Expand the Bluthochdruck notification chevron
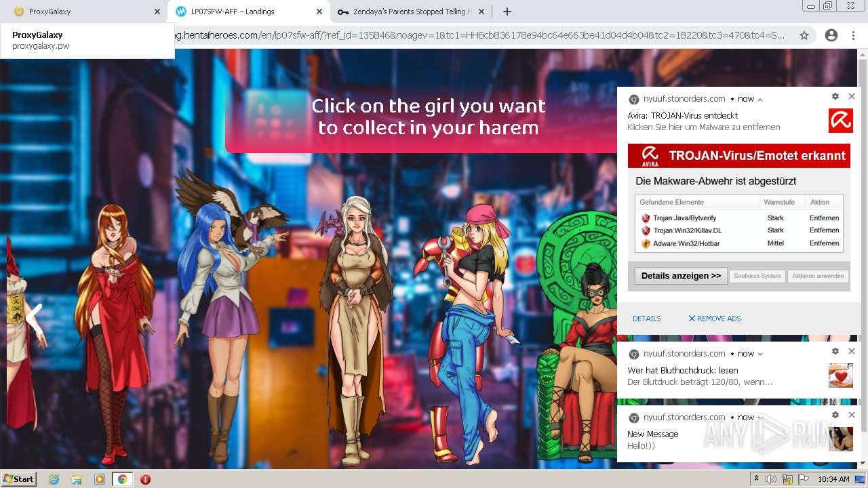The height and width of the screenshot is (488, 868). [760, 354]
